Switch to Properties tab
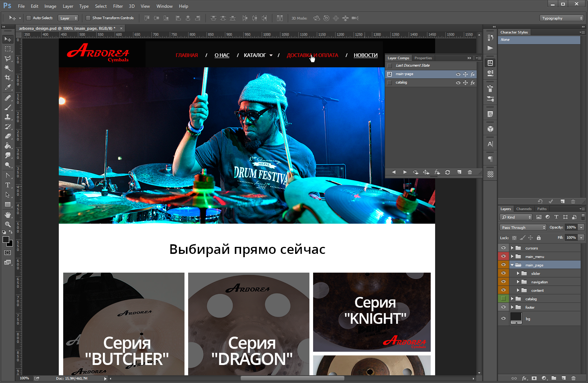The image size is (588, 383). click(x=423, y=58)
